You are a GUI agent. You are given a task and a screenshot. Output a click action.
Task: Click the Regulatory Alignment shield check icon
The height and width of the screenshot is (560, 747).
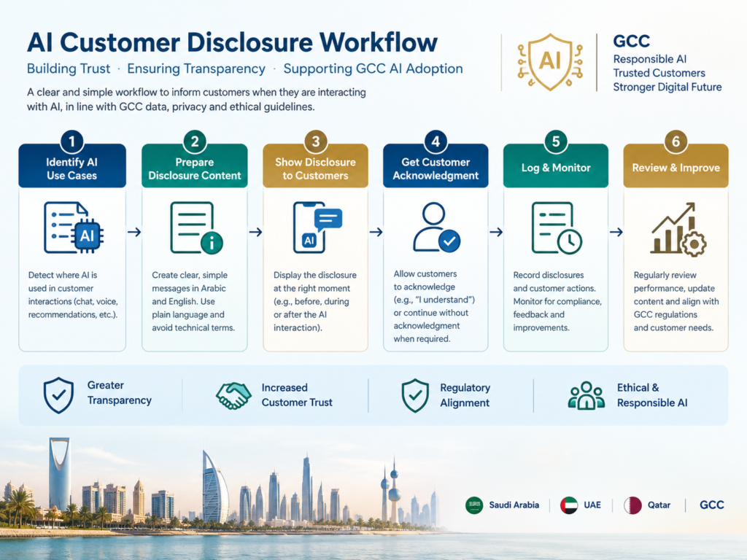click(415, 395)
